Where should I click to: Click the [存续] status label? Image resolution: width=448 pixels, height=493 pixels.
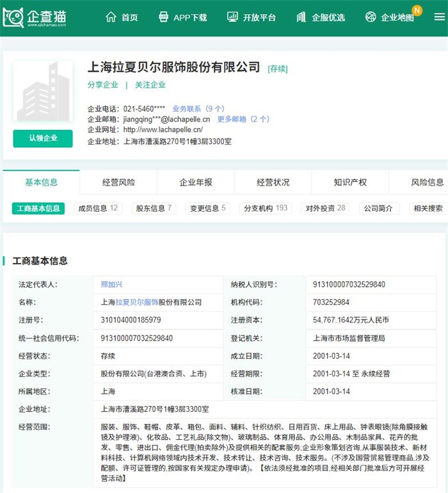point(278,69)
